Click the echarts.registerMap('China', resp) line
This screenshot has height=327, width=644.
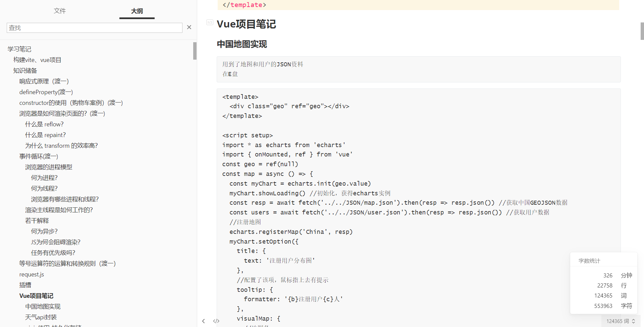tap(291, 232)
